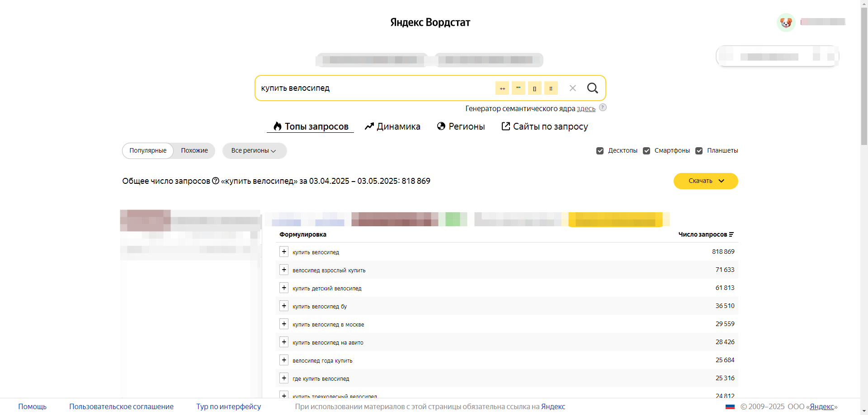Expand the 'купить детский велосипед' row
Screen dimensions: 868x415
point(284,288)
